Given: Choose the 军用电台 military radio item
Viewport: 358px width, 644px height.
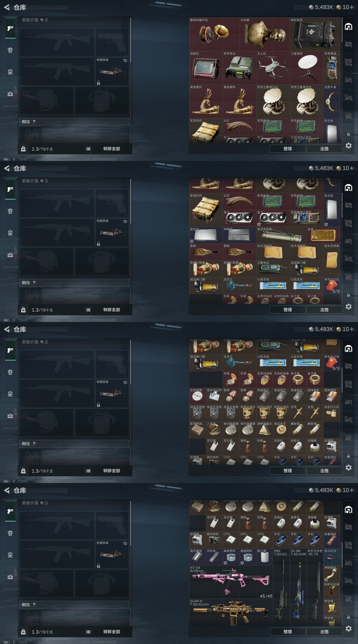Looking at the screenshot, I should tap(239, 68).
